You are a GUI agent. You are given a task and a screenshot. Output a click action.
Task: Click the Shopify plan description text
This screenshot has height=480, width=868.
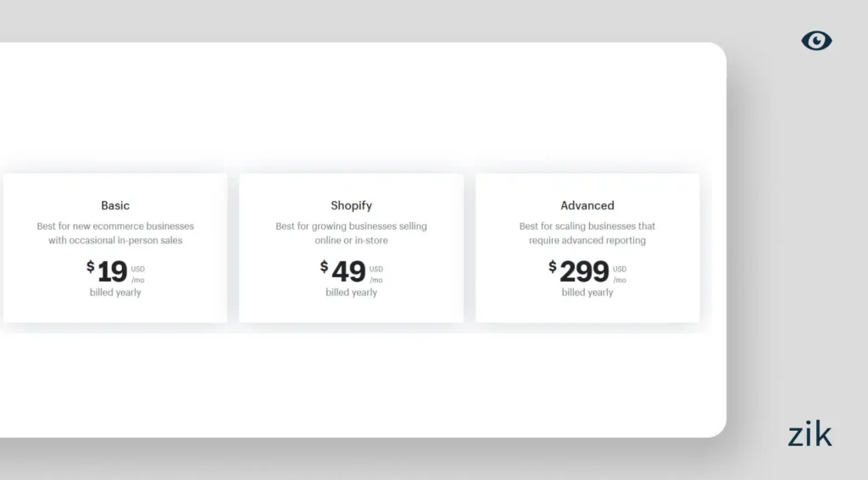pos(351,233)
